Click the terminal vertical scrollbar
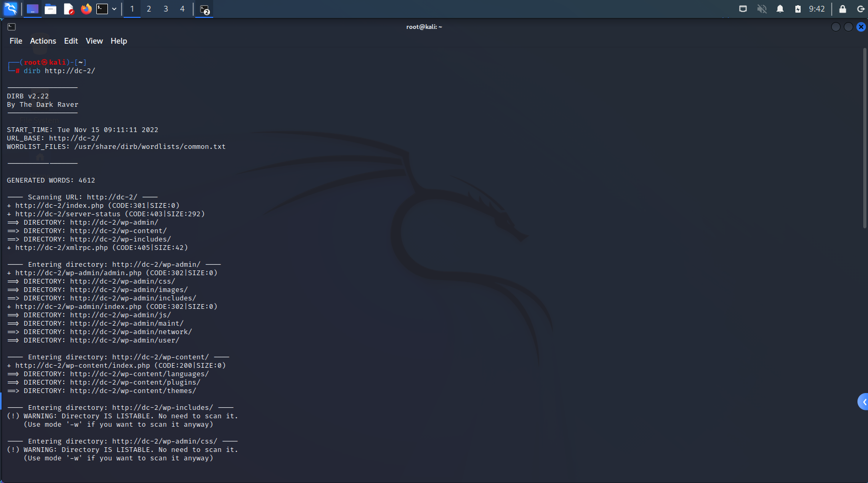This screenshot has height=483, width=868. tap(865, 138)
